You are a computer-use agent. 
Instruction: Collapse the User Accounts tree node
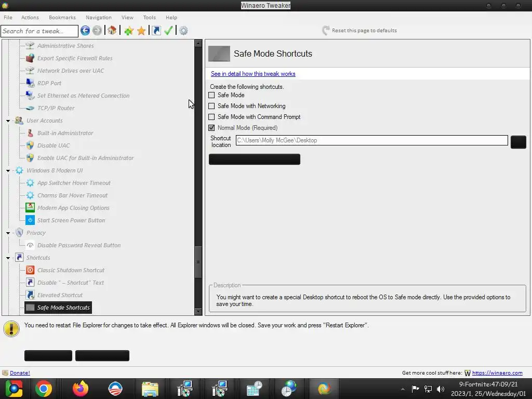8,121
